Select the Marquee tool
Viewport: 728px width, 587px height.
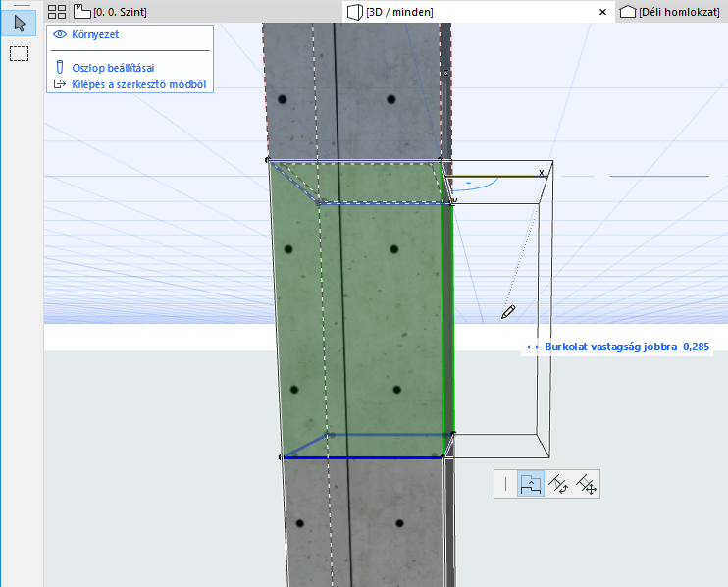[x=19, y=53]
